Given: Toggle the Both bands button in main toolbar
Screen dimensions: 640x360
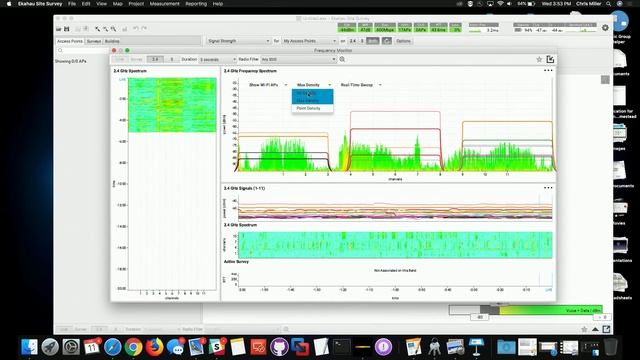Looking at the screenshot, I should pos(373,41).
